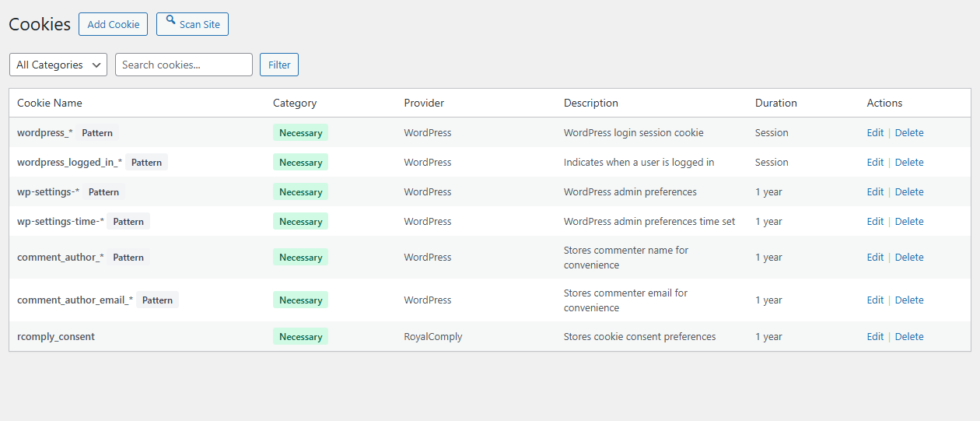Click the Duration column header
This screenshot has width=980, height=421.
pos(776,103)
